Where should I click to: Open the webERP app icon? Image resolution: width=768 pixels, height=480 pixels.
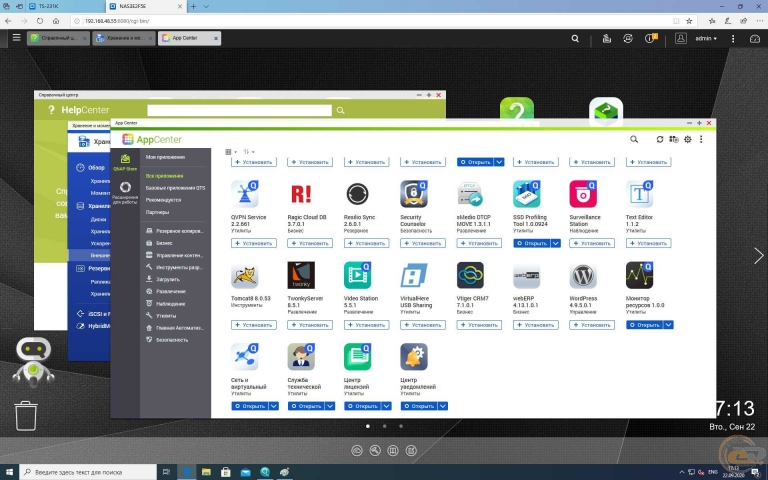pos(527,275)
